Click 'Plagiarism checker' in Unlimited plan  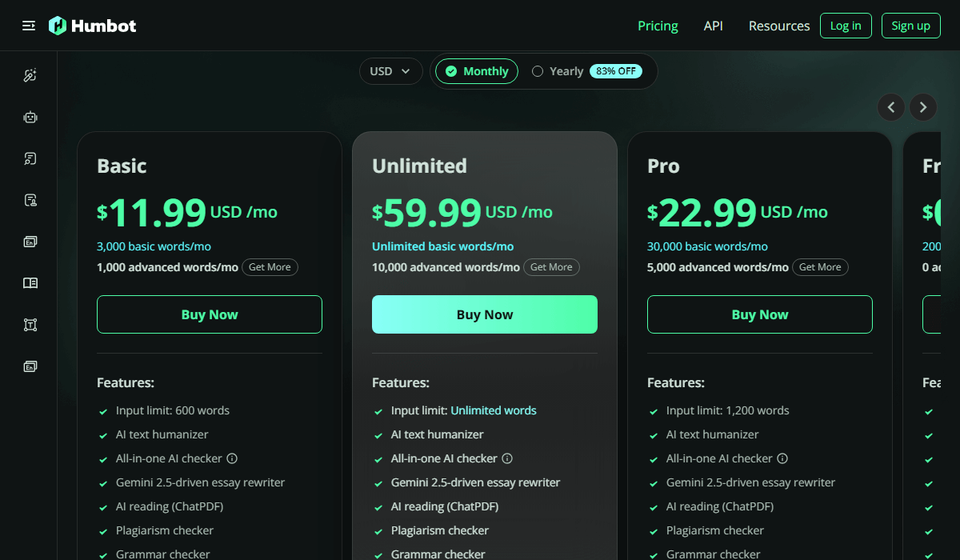tap(440, 530)
